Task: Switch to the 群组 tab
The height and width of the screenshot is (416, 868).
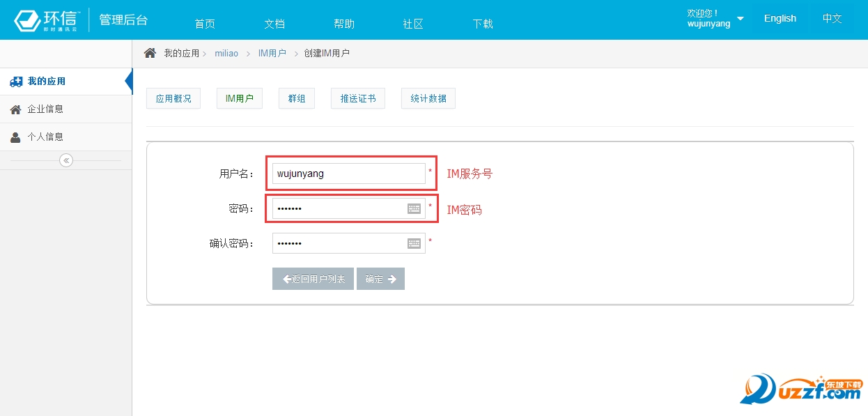Action: point(297,98)
